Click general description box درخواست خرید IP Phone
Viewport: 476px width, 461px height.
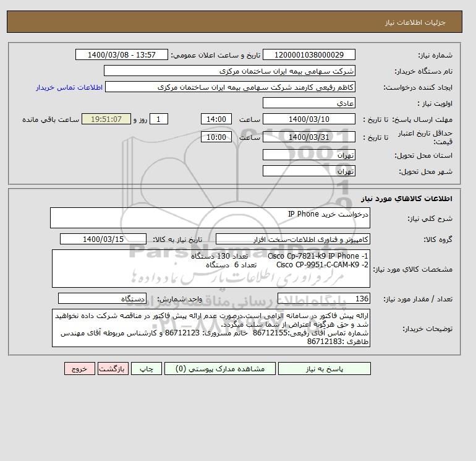coord(210,218)
